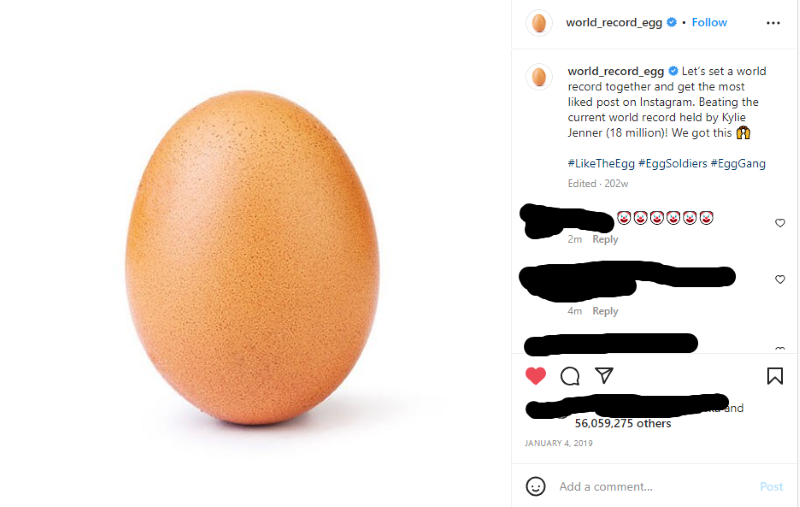Open comment speech bubble icon
This screenshot has width=800, height=507.
click(569, 376)
